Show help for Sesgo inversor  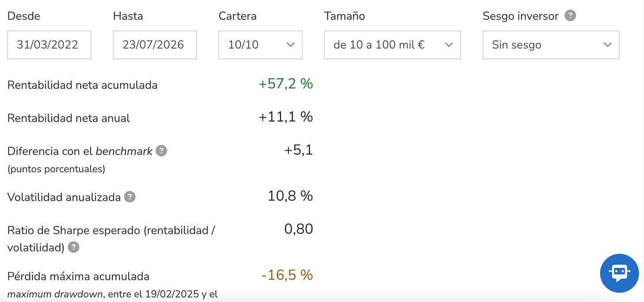(x=571, y=16)
